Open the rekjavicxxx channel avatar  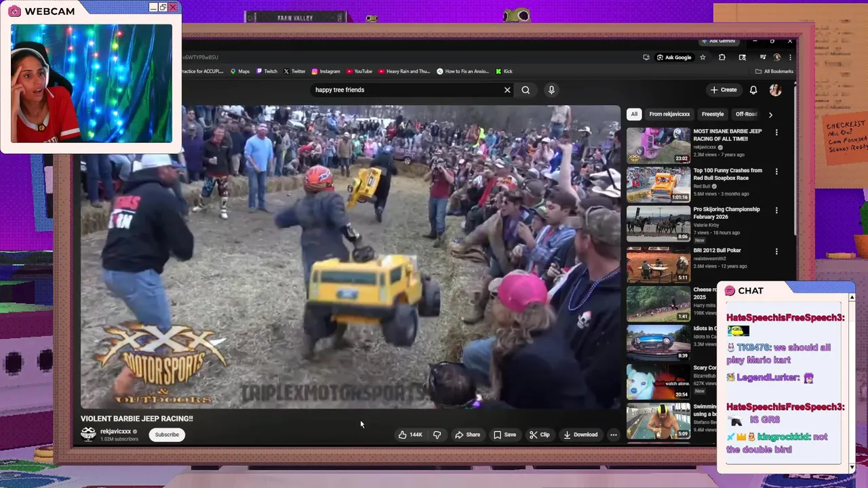[x=88, y=434]
